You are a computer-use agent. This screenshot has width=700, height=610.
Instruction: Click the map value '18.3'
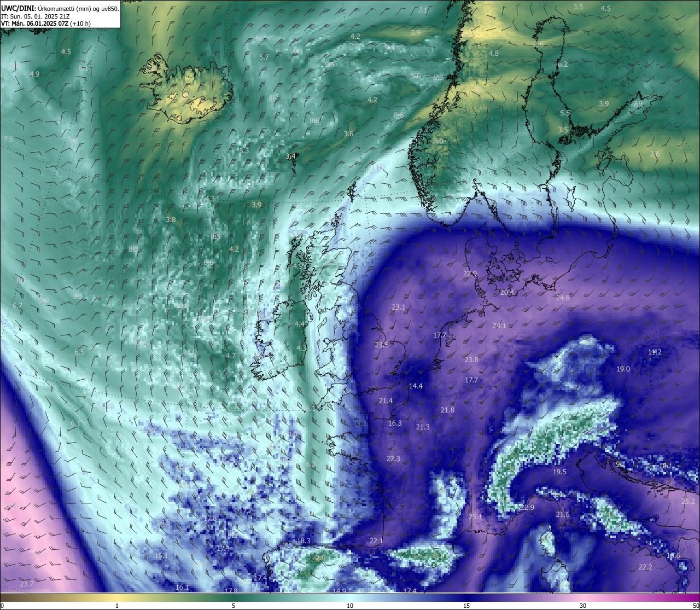click(x=304, y=541)
